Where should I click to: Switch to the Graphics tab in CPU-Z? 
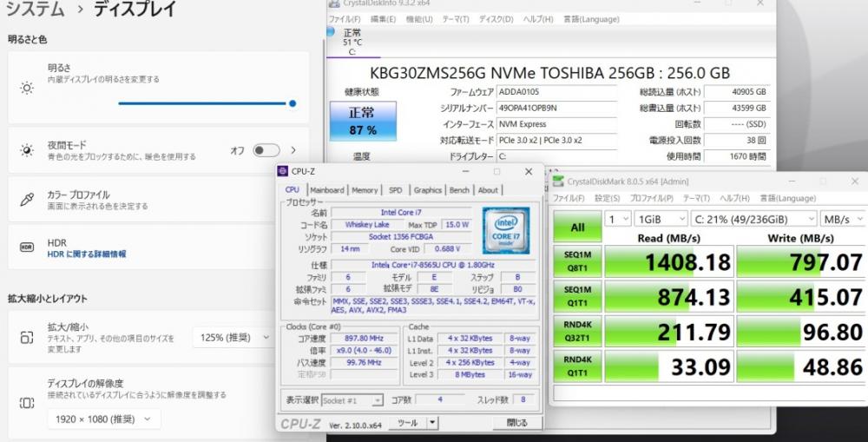(x=427, y=190)
